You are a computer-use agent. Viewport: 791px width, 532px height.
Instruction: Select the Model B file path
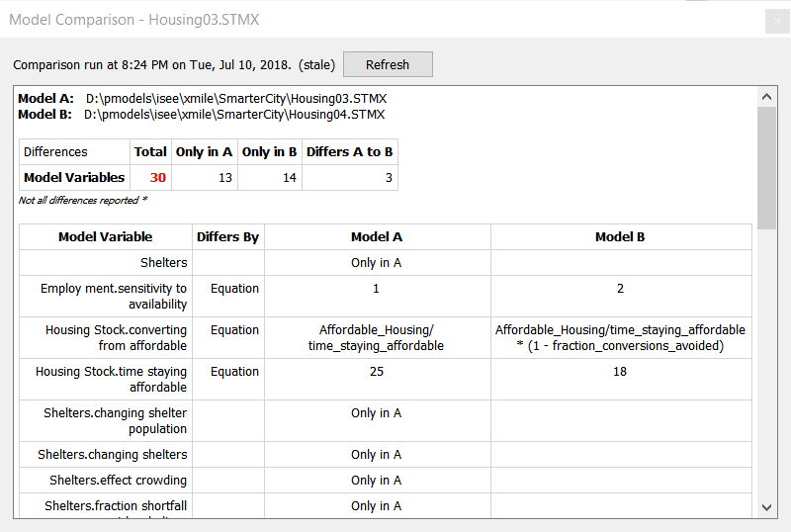(234, 115)
